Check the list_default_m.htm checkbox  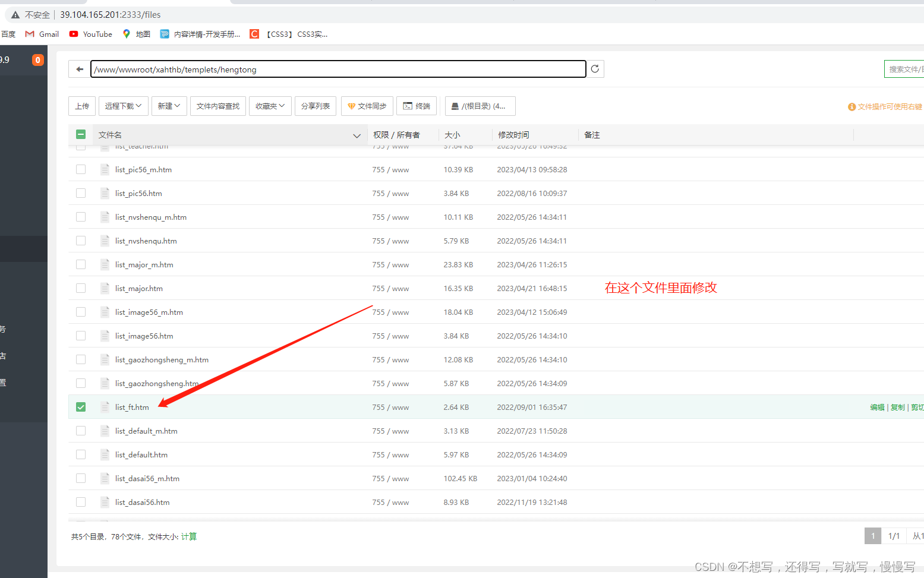tap(81, 431)
